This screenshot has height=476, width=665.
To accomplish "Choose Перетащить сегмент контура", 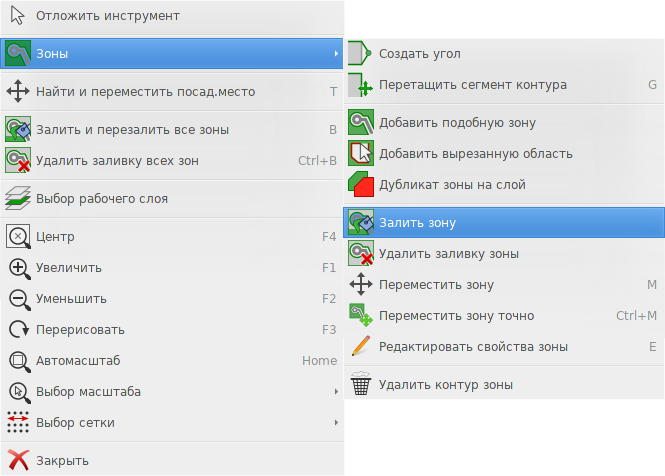I will click(504, 84).
